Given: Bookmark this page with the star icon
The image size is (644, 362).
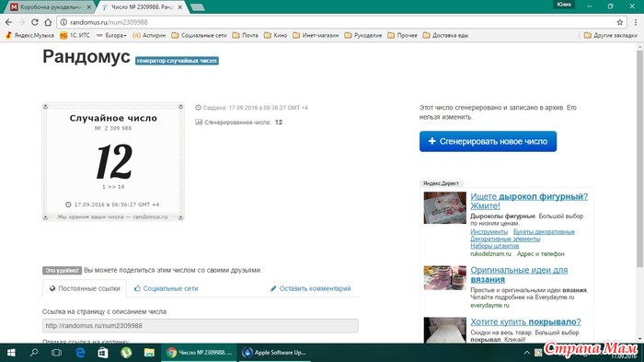Looking at the screenshot, I should 620,22.
